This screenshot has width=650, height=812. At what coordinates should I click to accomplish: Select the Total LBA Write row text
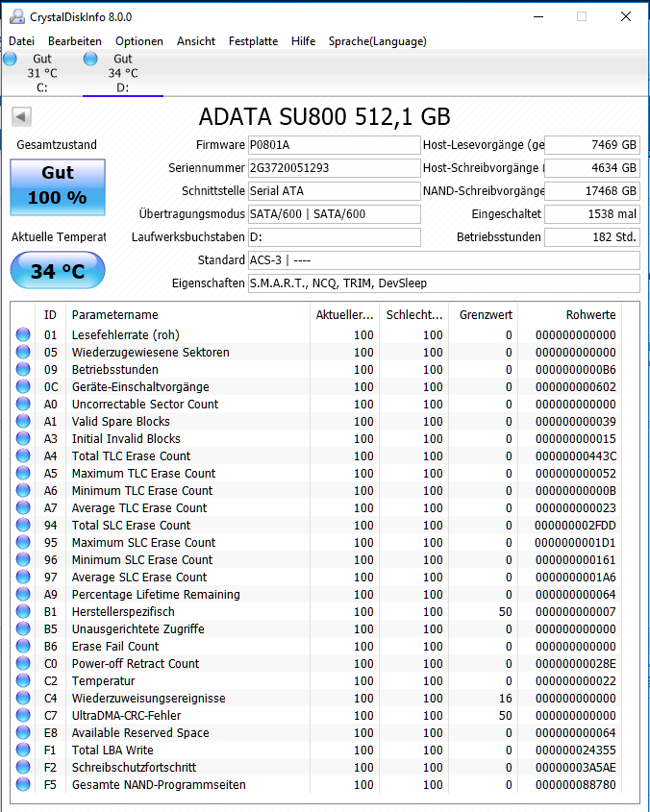click(x=112, y=750)
